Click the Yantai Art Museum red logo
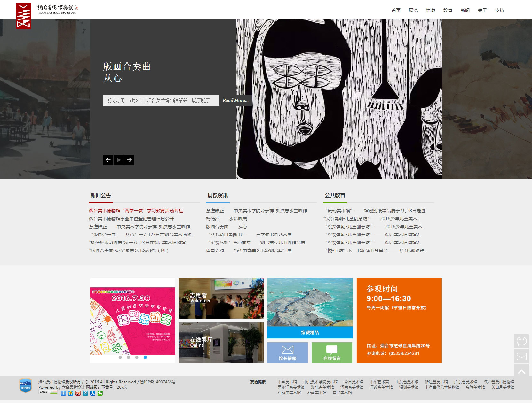This screenshot has height=403, width=532. (x=23, y=16)
